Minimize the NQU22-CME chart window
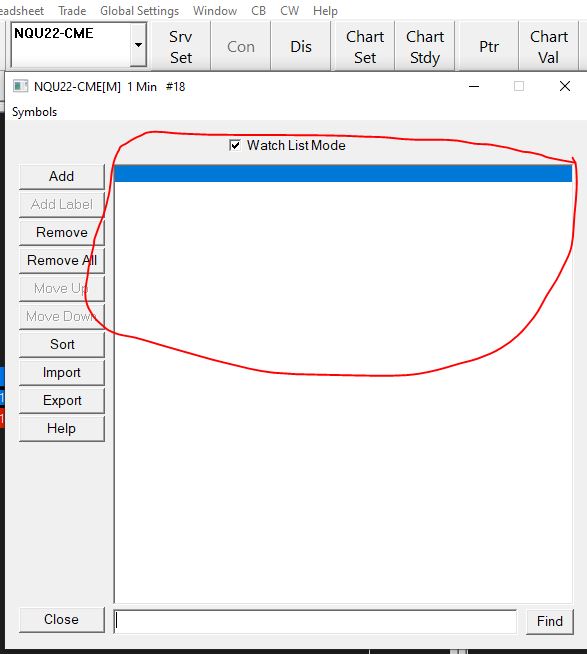Screen dimensions: 587x654 [474, 86]
